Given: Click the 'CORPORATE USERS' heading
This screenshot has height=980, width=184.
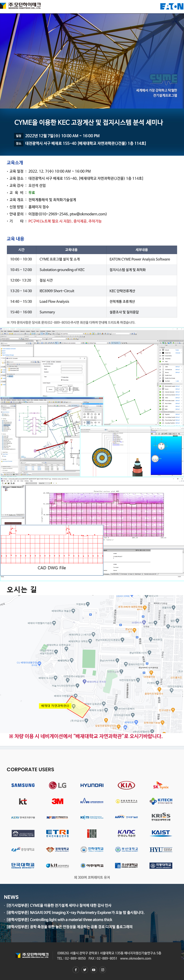Looking at the screenshot, I should pyautogui.click(x=30, y=769).
